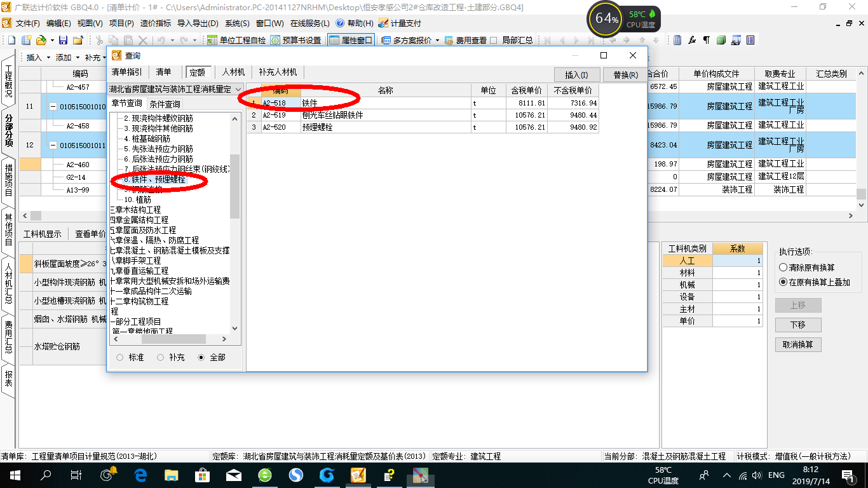Screen dimensions: 868x488
Task: Click the Windows Start button
Action: point(15,475)
